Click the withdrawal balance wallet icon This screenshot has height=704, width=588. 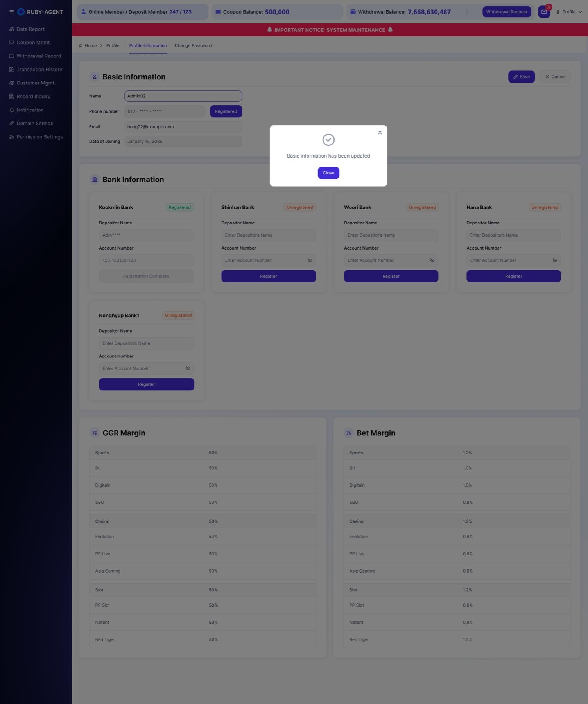coord(353,12)
